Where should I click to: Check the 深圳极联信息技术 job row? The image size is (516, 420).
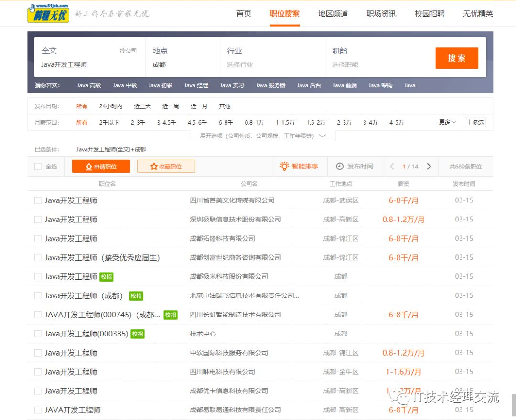click(x=38, y=220)
